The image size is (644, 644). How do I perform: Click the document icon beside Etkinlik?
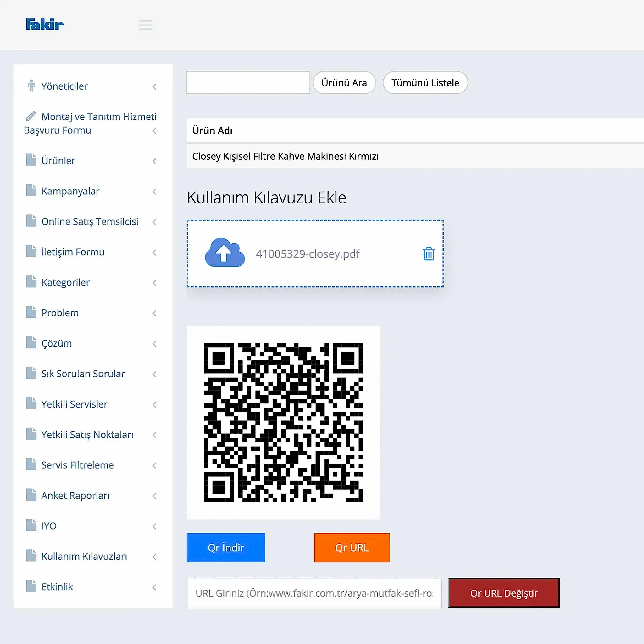point(31,586)
